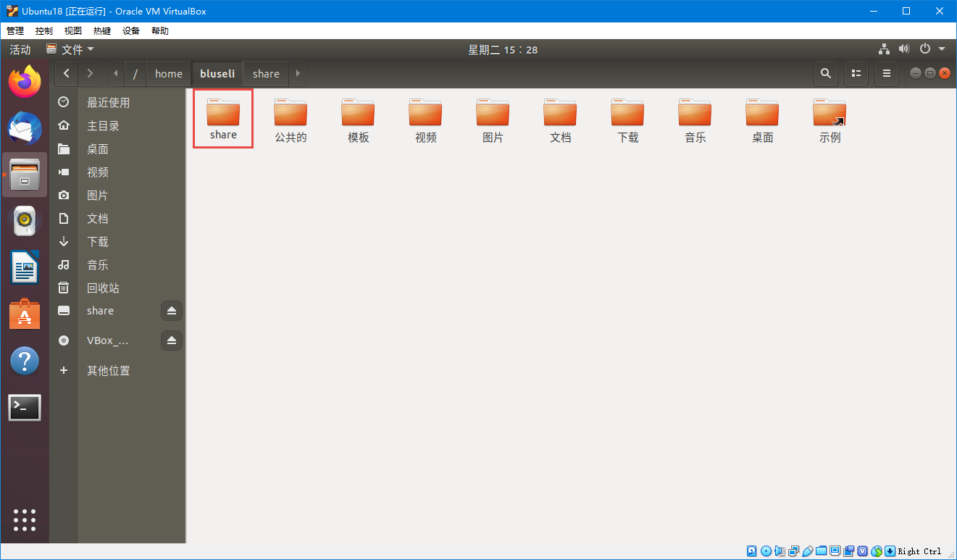
Task: Open the 文件 app menu dropdown
Action: coord(70,49)
